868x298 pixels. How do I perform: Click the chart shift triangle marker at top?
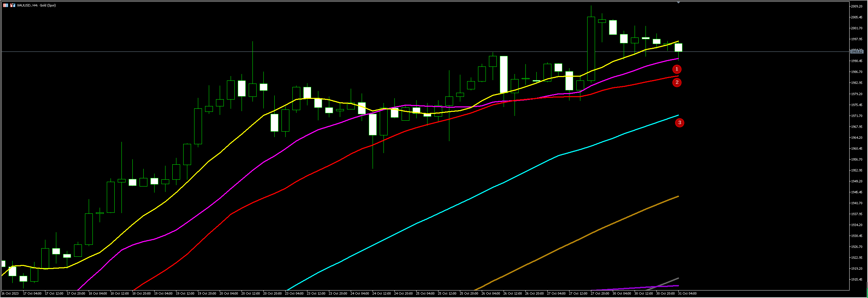[x=678, y=2]
